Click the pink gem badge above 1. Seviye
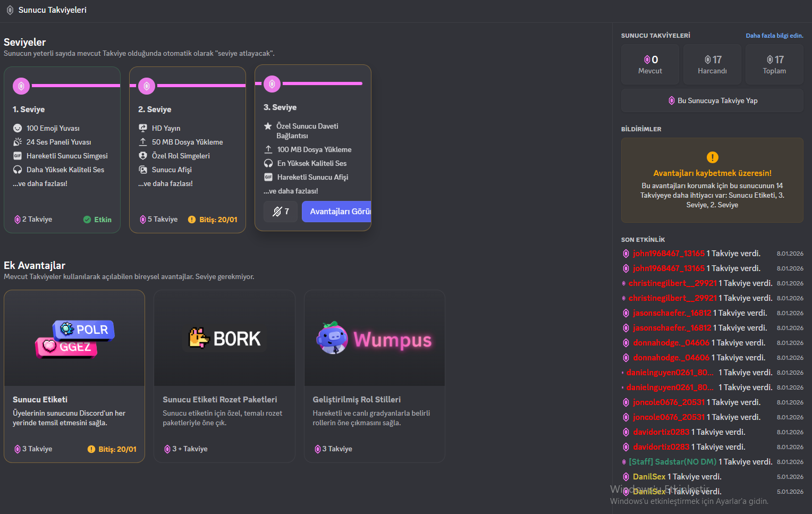 coord(21,86)
